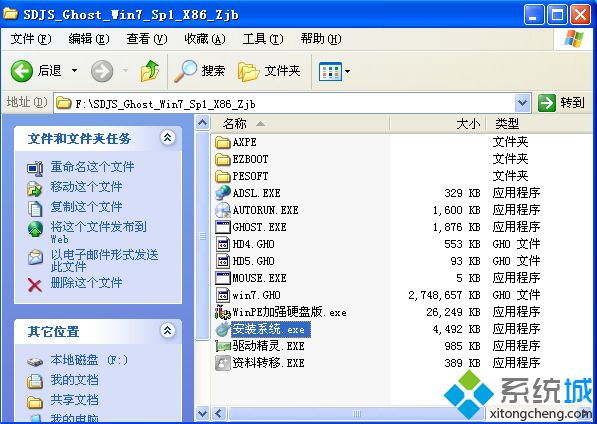The height and width of the screenshot is (424, 597).
Task: Select the MOUSE.EXE icon
Action: [x=222, y=278]
